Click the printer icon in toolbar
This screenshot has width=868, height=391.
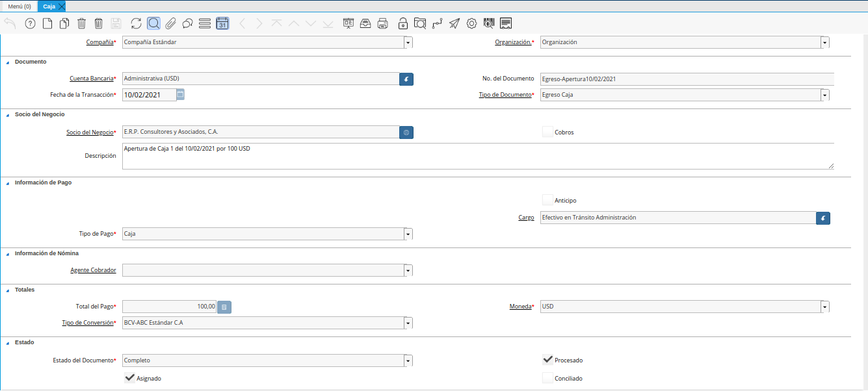(383, 23)
